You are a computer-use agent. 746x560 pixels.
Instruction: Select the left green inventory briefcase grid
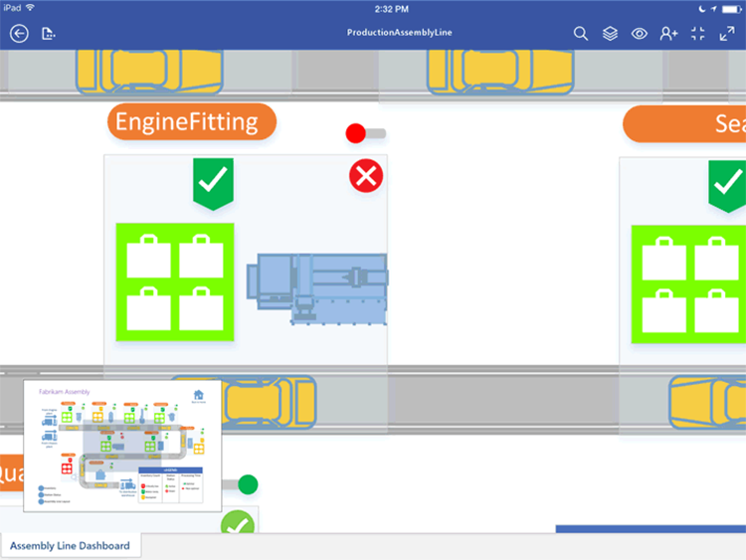(175, 282)
